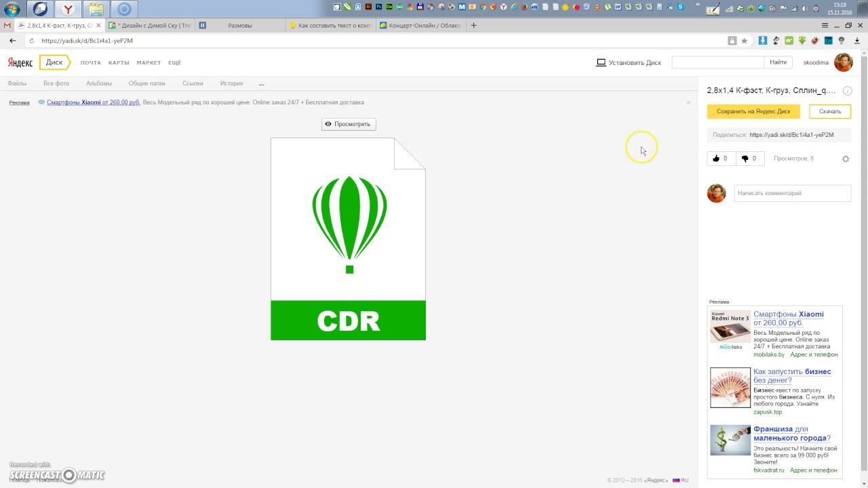Expand the three-dots more menu after История
Image resolution: width=868 pixels, height=488 pixels.
coord(261,83)
